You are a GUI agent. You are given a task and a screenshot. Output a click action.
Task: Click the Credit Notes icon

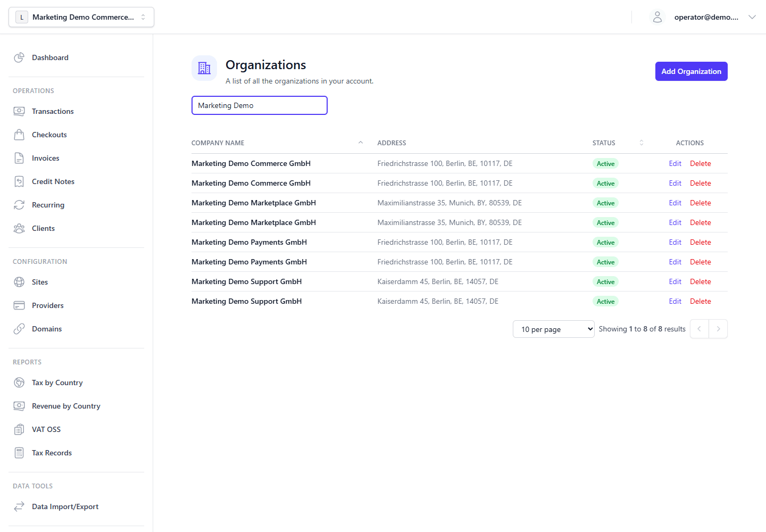[19, 181]
